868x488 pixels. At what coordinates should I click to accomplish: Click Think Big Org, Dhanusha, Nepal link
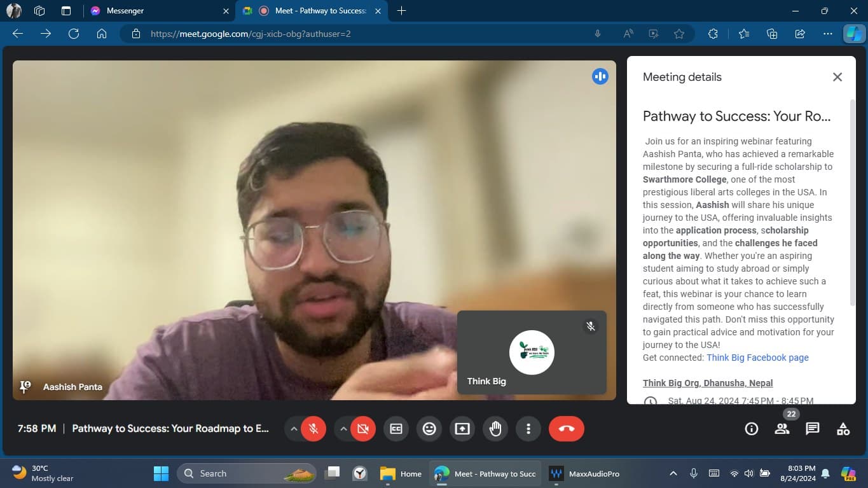point(708,383)
